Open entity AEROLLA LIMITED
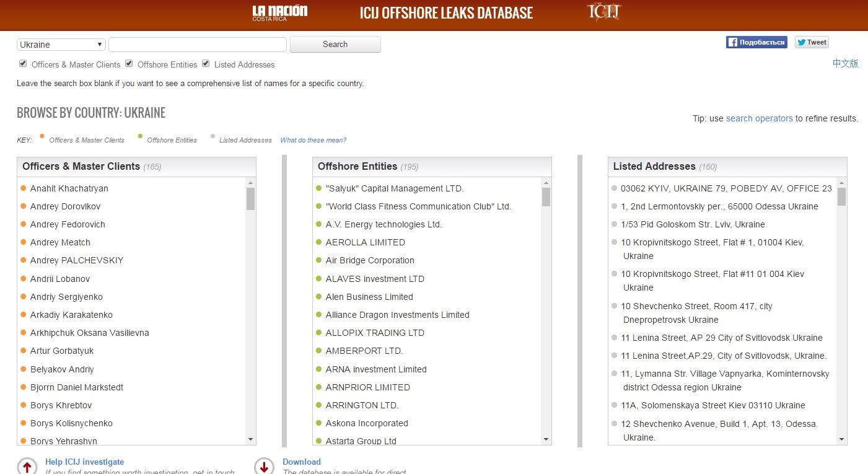Screen dimensions: 868x474 pos(366,242)
